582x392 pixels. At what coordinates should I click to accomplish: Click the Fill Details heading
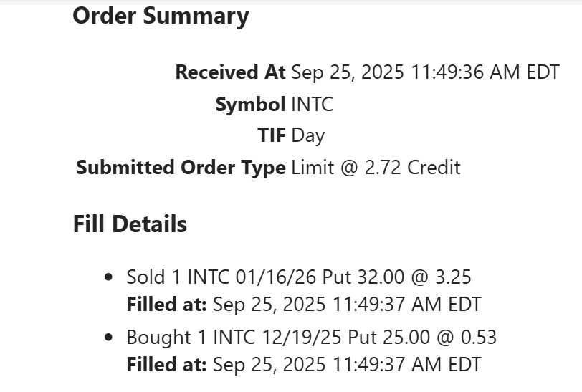click(130, 224)
